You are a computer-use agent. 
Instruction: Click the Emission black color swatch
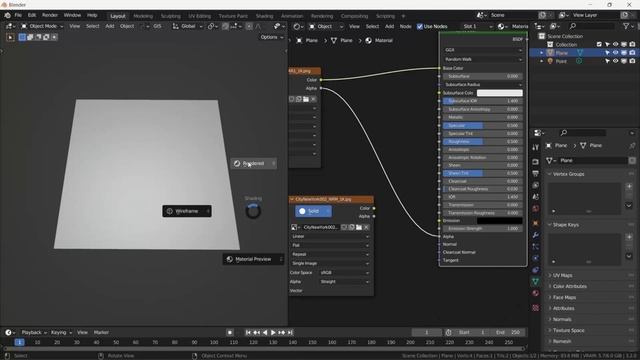tap(500, 221)
